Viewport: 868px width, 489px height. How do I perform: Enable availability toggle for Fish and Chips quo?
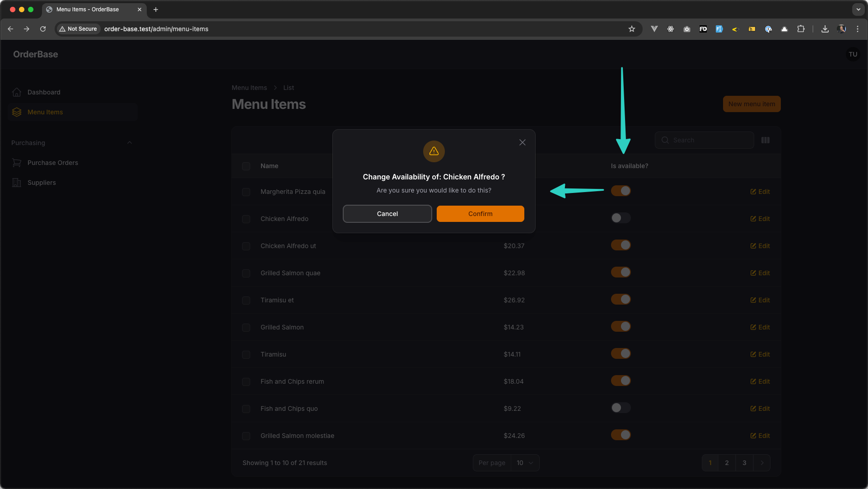[x=621, y=408]
